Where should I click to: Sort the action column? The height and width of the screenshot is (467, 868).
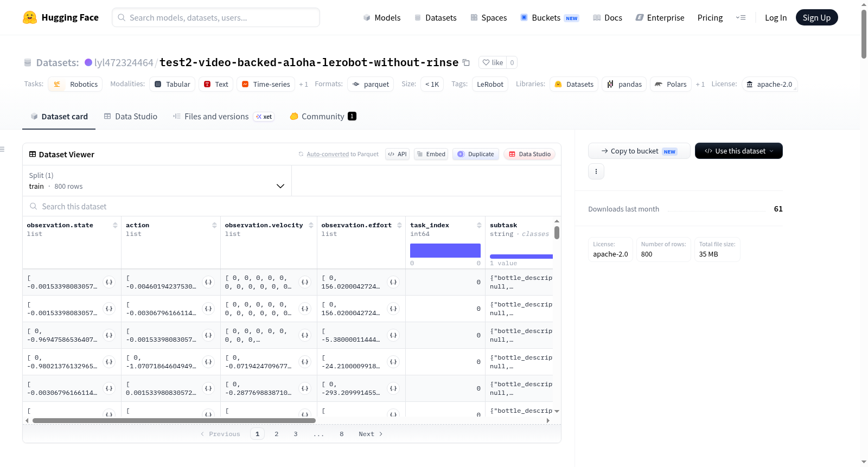[214, 225]
